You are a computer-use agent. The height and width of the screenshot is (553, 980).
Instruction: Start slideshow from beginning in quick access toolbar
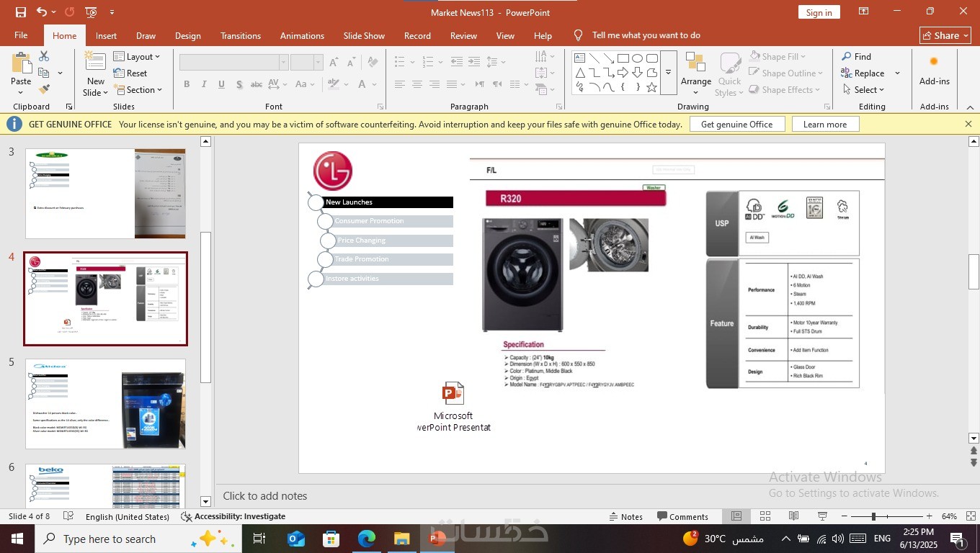(x=91, y=12)
